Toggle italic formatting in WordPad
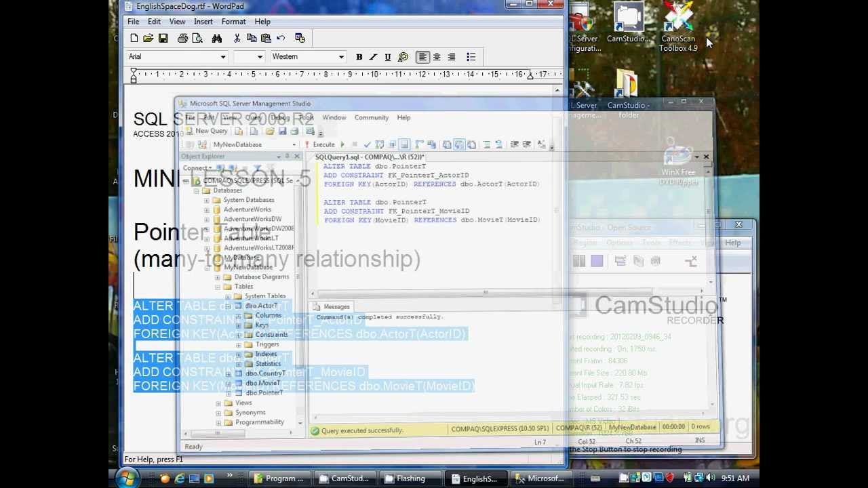This screenshot has height=488, width=868. [x=373, y=57]
